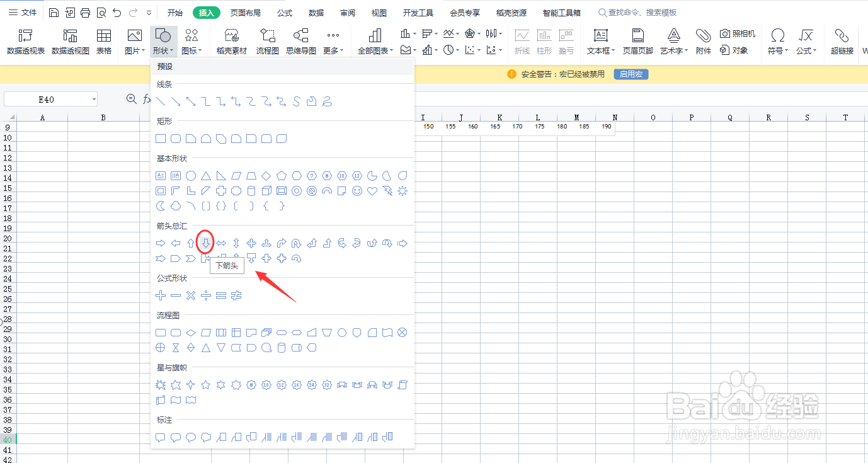Select the sun shape
This screenshot has width=868, height=463.
[x=403, y=191]
